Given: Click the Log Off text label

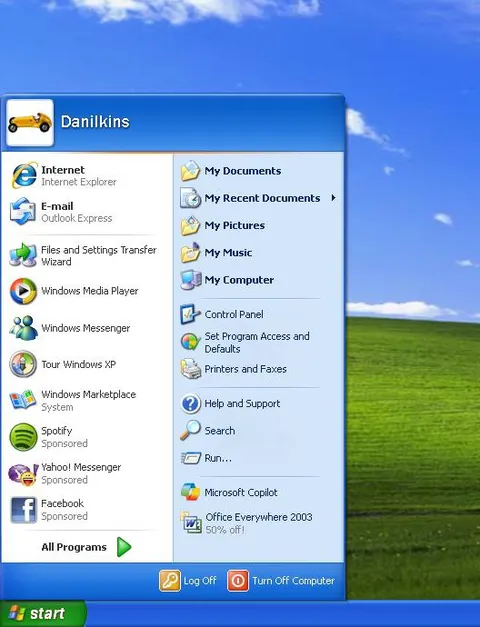Looking at the screenshot, I should (x=200, y=581).
